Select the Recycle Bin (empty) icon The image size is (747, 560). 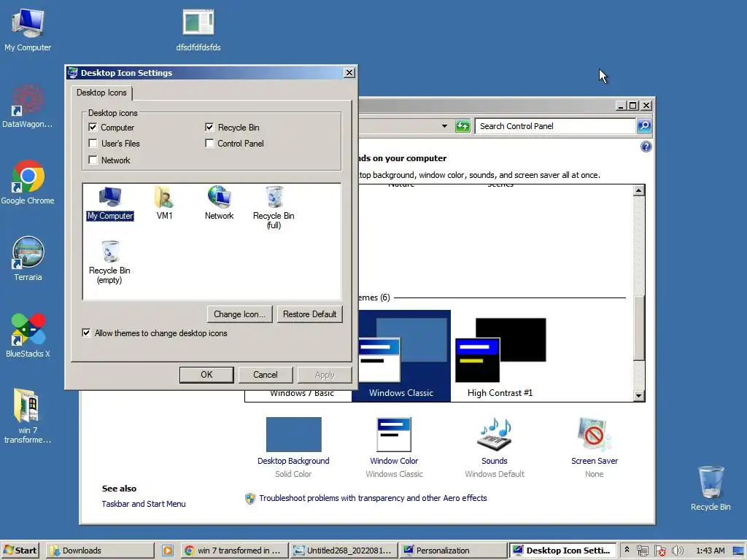coord(109,262)
